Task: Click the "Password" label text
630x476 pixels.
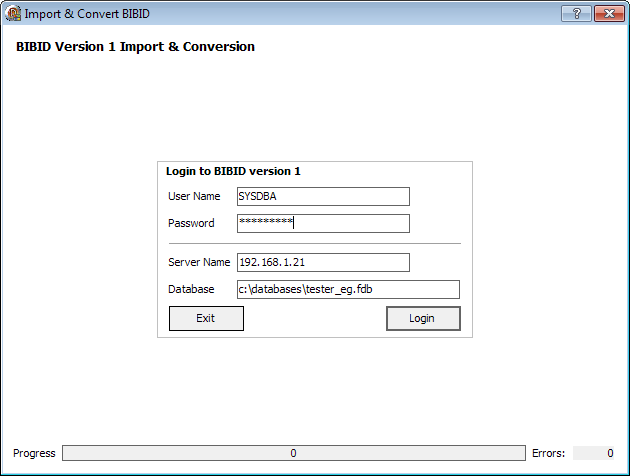Action: tap(191, 223)
